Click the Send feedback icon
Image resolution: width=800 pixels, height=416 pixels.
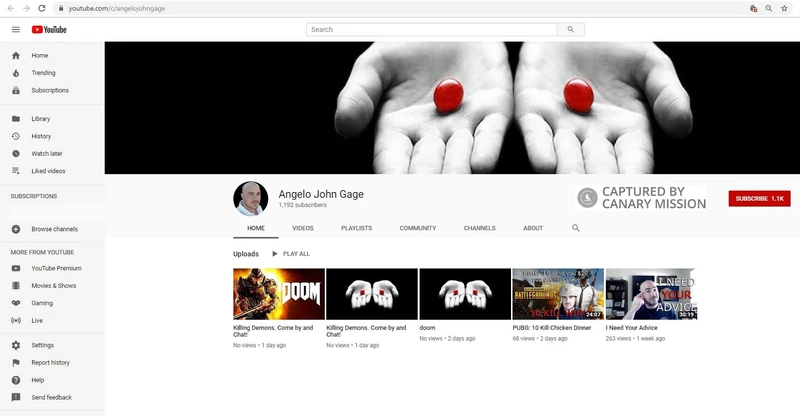(16, 398)
